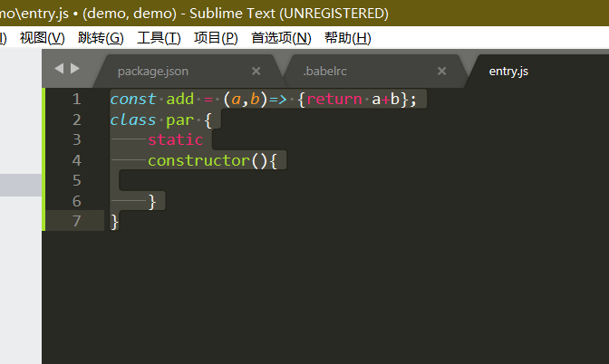
Task: Open the 跳转(G) menu
Action: click(x=101, y=38)
